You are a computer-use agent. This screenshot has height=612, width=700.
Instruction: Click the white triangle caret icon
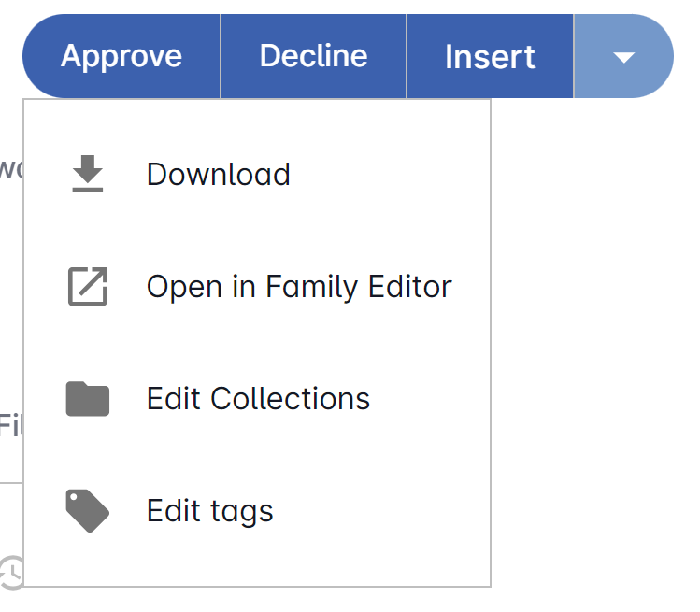[x=623, y=57]
